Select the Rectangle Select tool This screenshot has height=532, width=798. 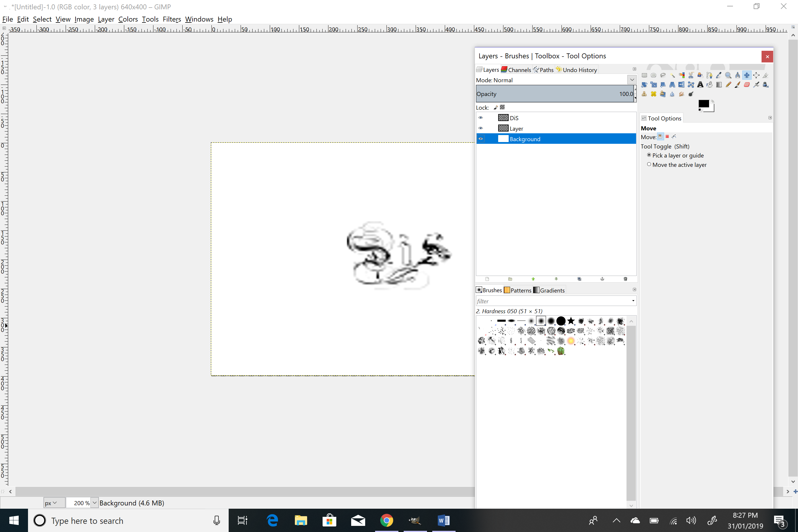(644, 75)
